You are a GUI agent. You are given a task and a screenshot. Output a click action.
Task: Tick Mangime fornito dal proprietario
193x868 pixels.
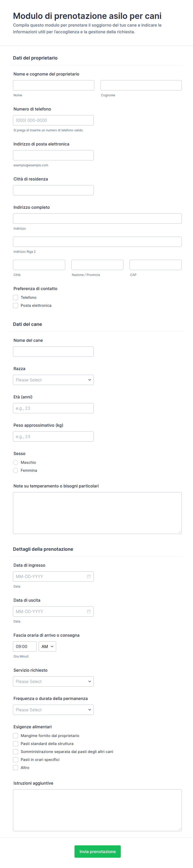(16, 736)
